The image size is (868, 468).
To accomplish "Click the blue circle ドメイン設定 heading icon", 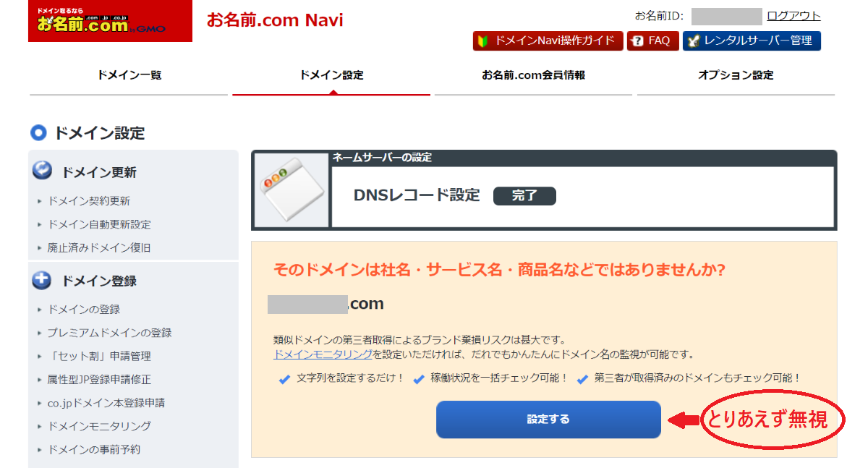I will [38, 132].
